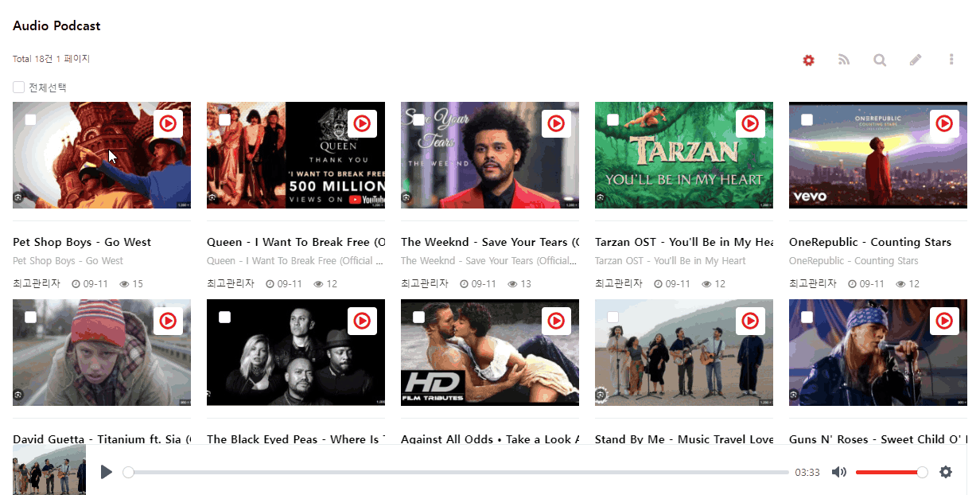Open the RSS feed icon
This screenshot has width=980, height=495.
844,60
